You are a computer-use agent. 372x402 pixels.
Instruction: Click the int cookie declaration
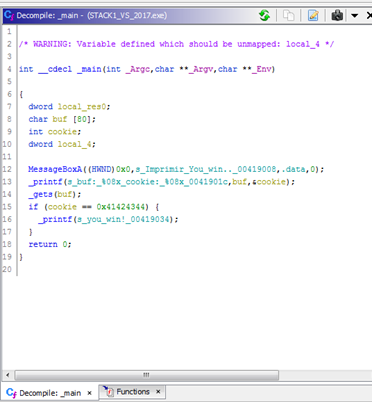tap(55, 132)
